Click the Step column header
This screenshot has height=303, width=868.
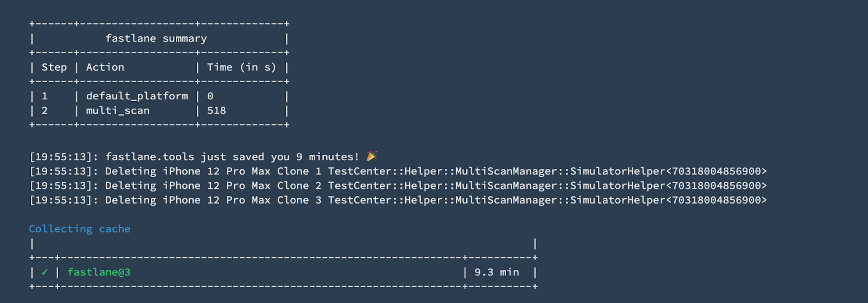[54, 67]
